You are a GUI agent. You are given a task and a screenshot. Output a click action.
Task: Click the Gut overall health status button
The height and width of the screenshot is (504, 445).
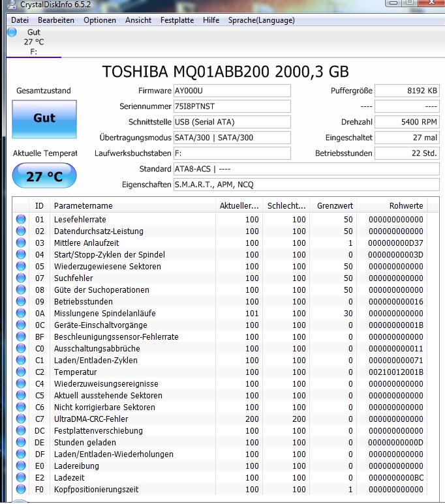pos(44,119)
